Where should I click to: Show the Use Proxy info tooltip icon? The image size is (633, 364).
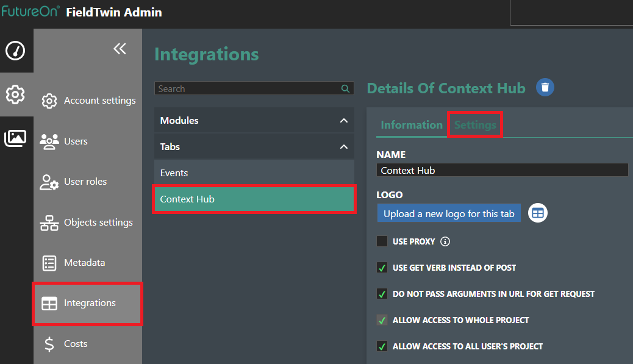click(445, 241)
